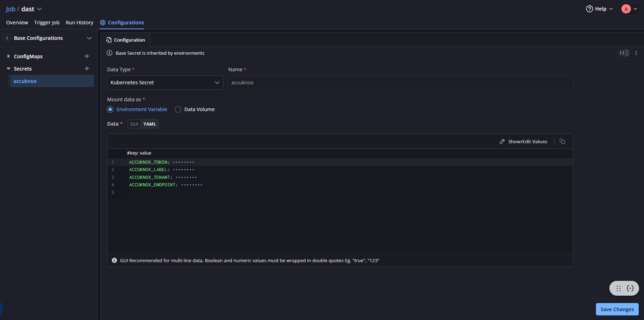
Task: Click the Help question mark icon
Action: coord(589,9)
